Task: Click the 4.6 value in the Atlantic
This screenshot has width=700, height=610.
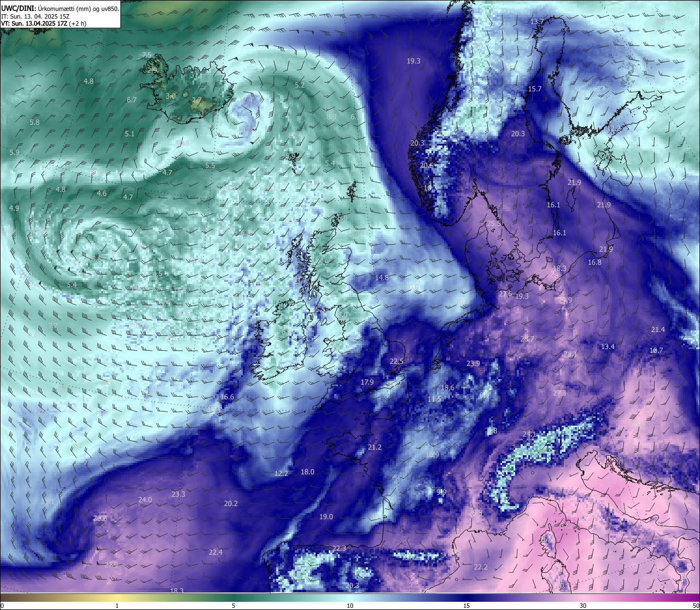Action: tap(101, 194)
